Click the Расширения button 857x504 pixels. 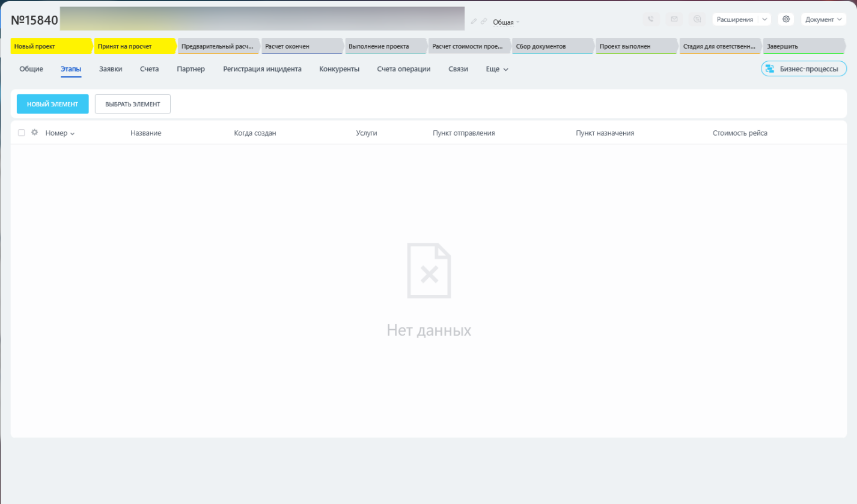tap(735, 19)
